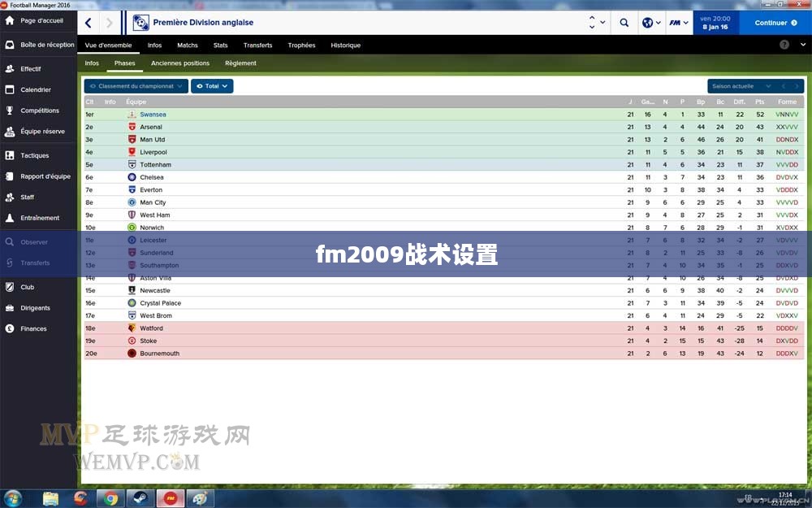Click the Continuer button
This screenshot has width=812, height=508.
click(775, 23)
